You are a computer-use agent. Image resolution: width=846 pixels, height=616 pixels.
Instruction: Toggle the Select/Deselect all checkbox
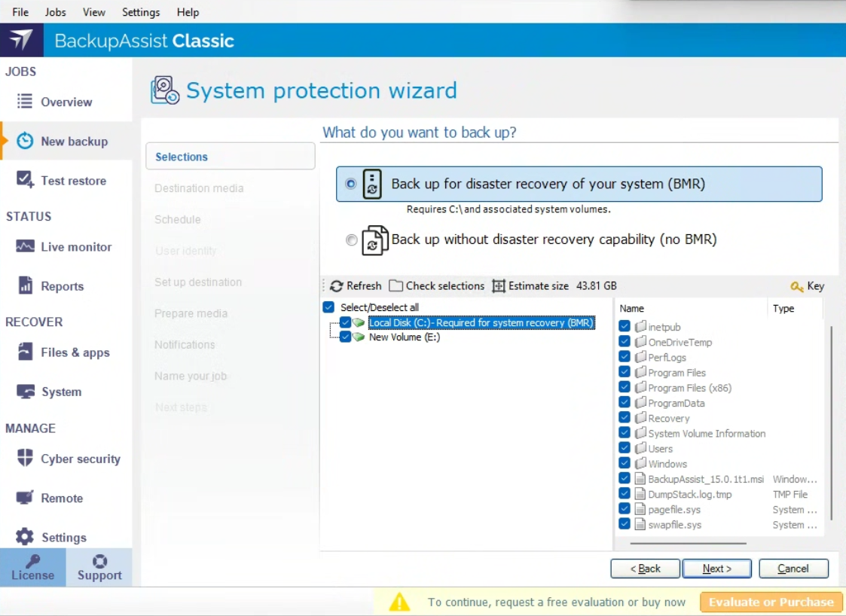(328, 307)
